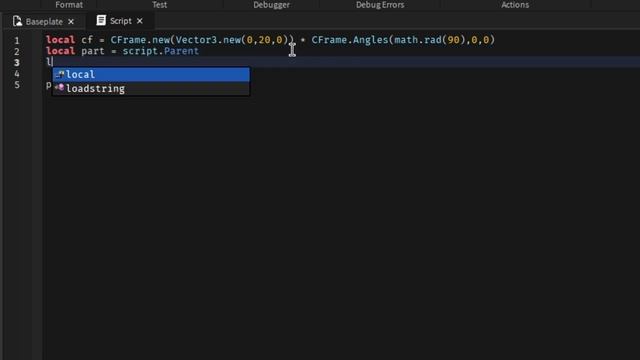
Task: Place cursor on 'CFrame.new' in line 1
Action: click(x=140, y=40)
